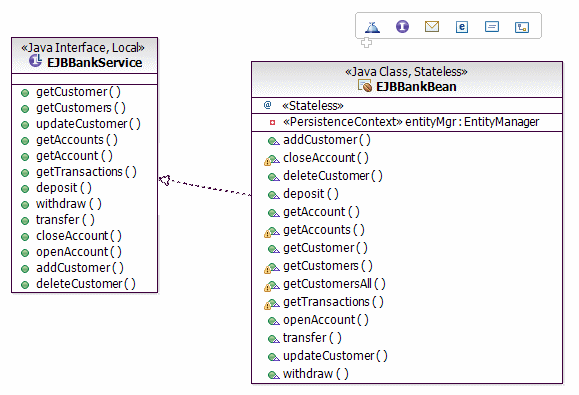This screenshot has width=579, height=395.
Task: Click the method icon beside withdraw in EJBBankBean
Action: tap(273, 375)
